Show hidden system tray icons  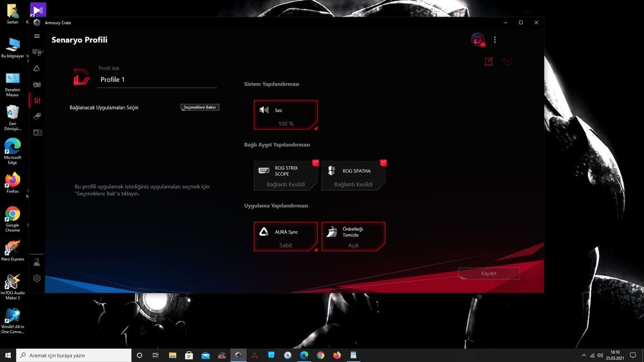tap(583, 356)
